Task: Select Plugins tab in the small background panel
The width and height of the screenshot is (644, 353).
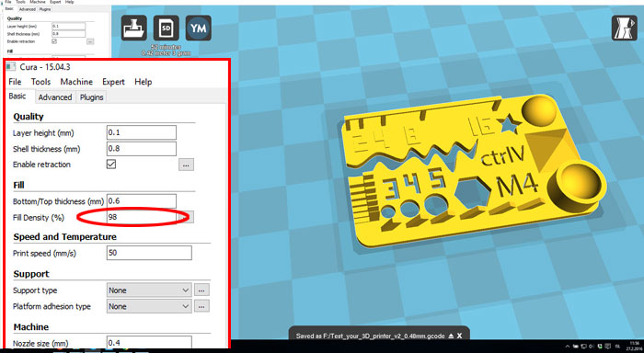Action: pos(45,9)
